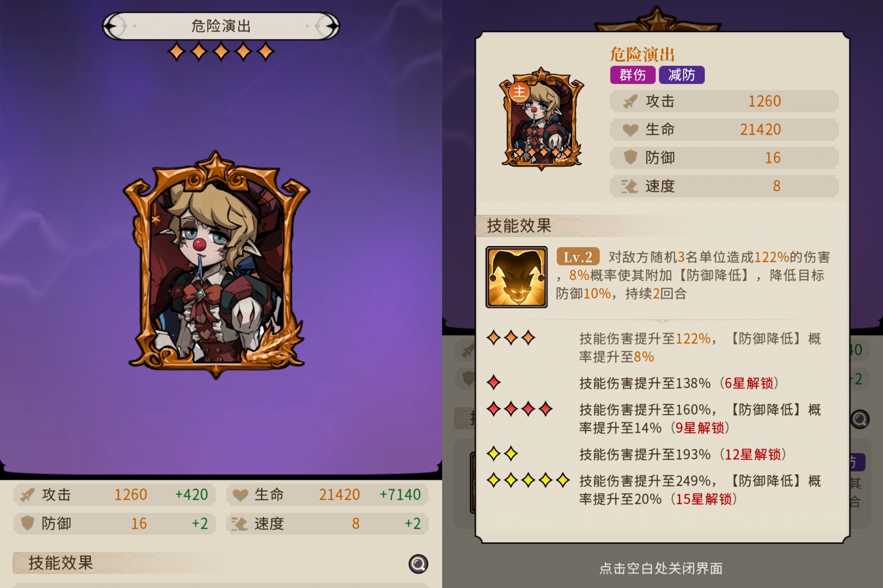Image resolution: width=883 pixels, height=588 pixels.
Task: Tap the Lv.2 skill level badge
Action: (578, 257)
